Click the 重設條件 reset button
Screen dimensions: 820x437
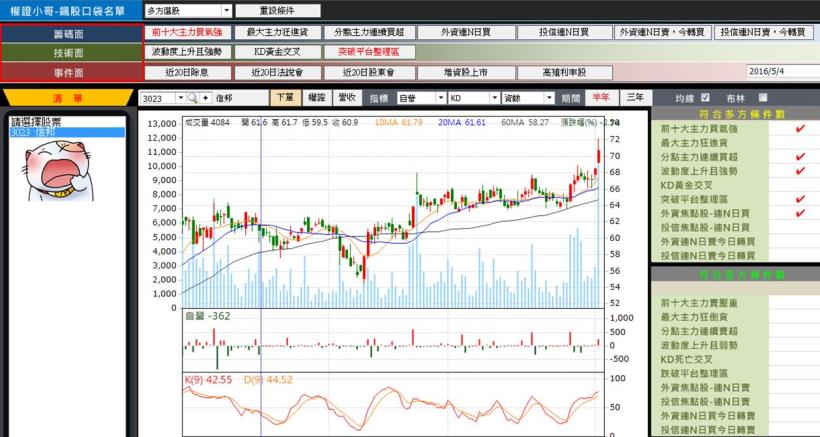tap(278, 10)
